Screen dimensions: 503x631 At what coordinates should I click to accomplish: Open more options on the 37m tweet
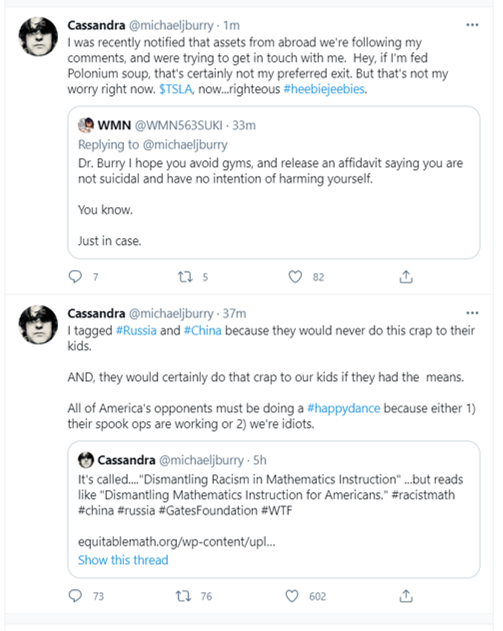click(x=472, y=313)
